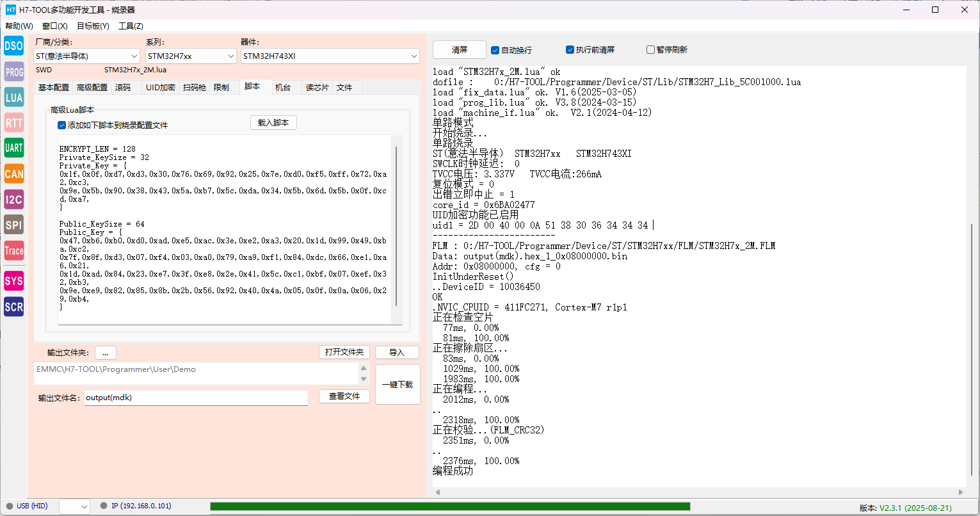Open the DSO oscilloscope sidebar icon
Image resolution: width=980 pixels, height=516 pixels.
[x=13, y=46]
